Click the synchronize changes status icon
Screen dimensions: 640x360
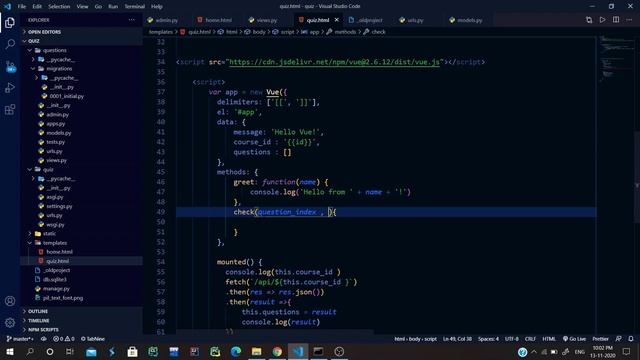tap(43, 339)
